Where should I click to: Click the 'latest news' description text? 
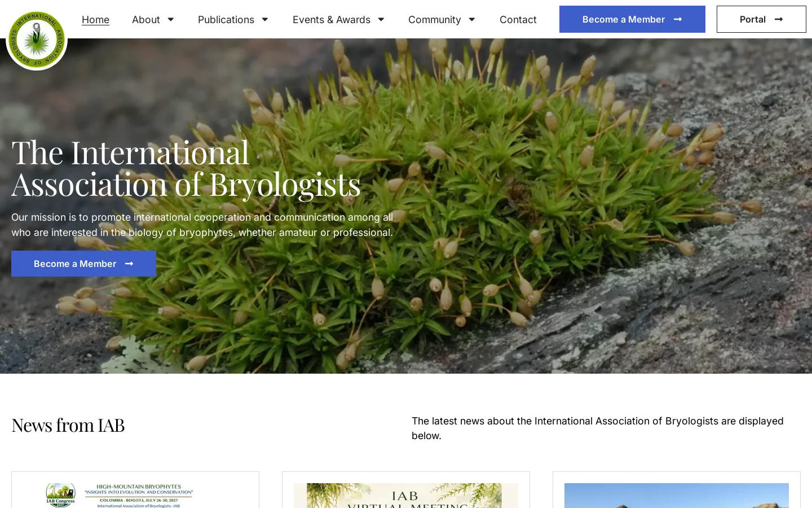pyautogui.click(x=598, y=428)
